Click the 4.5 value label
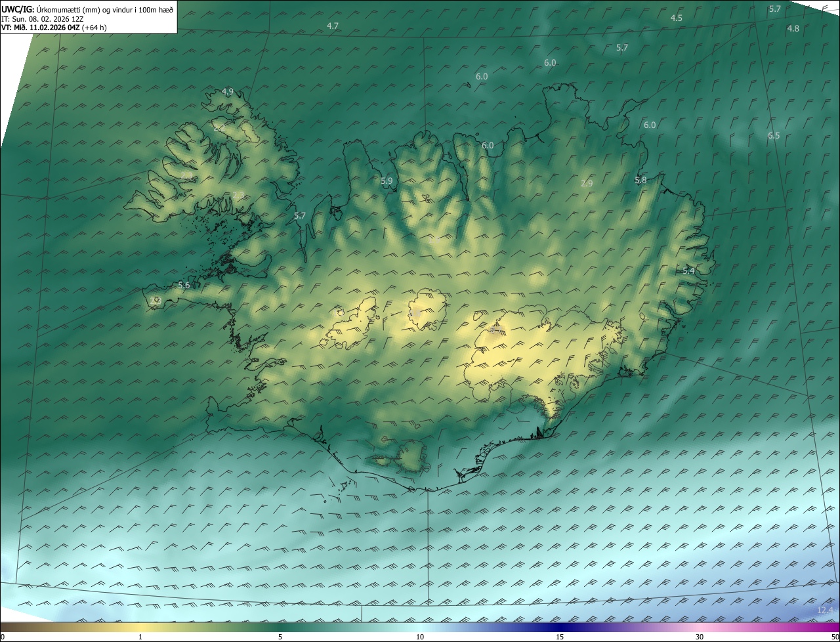The image size is (840, 642). [676, 18]
